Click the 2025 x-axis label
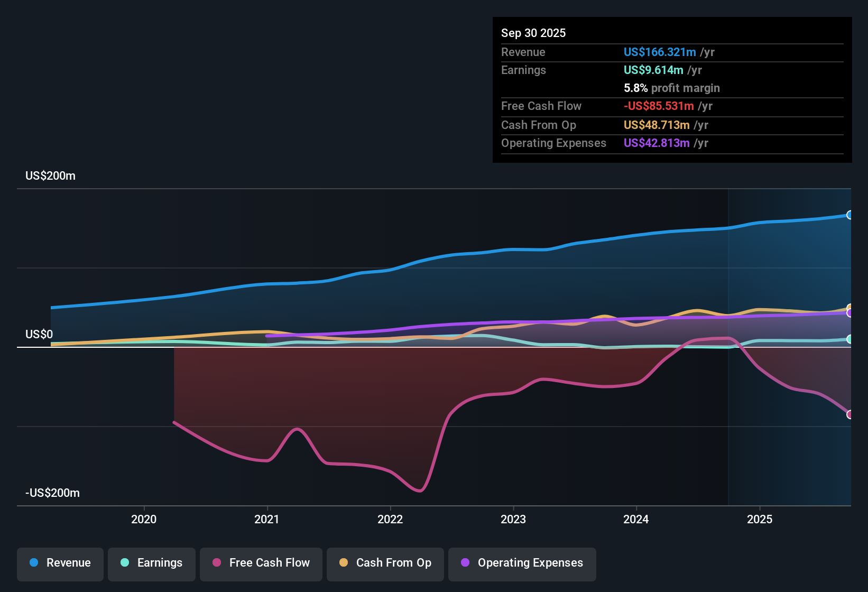 (x=760, y=519)
